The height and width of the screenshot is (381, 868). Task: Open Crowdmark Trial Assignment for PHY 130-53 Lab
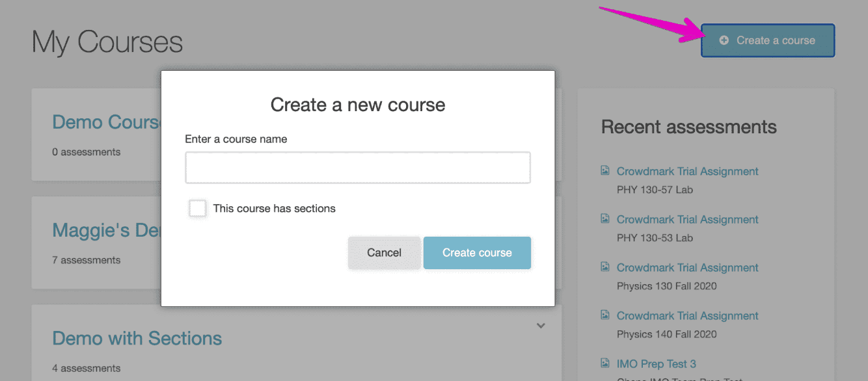click(687, 220)
